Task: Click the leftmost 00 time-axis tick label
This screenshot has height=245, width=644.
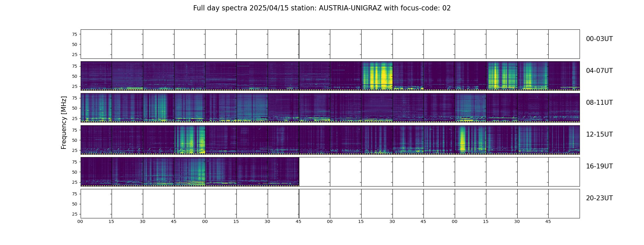Action: (80, 221)
